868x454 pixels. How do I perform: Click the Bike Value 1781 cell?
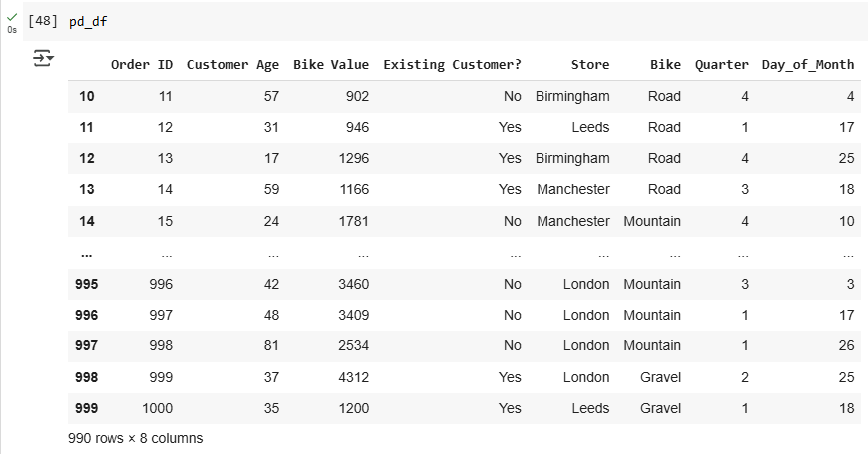tap(353, 221)
